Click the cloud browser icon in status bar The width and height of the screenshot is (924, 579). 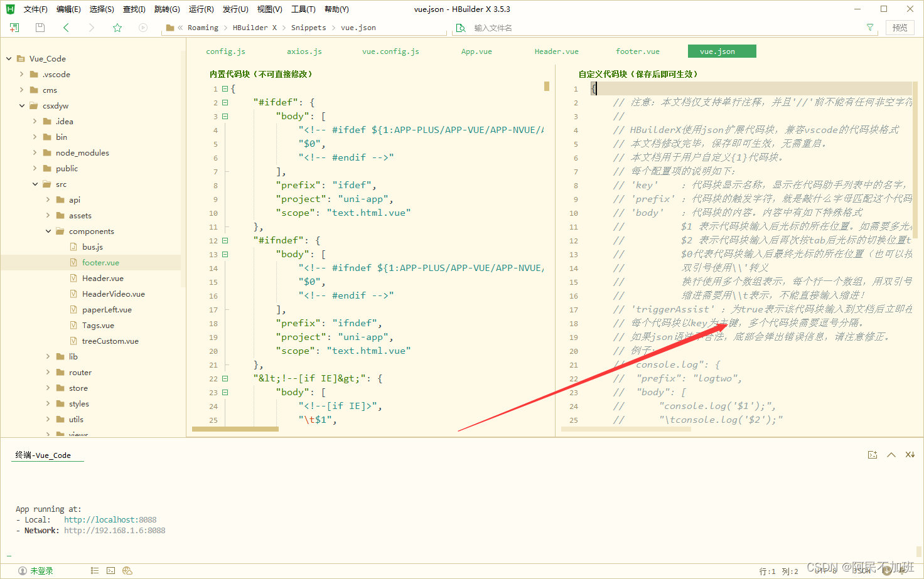(x=127, y=571)
